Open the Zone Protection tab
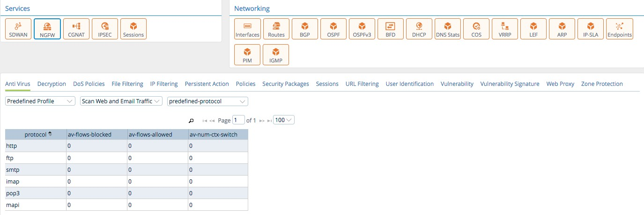Image resolution: width=644 pixels, height=215 pixels. (x=601, y=84)
